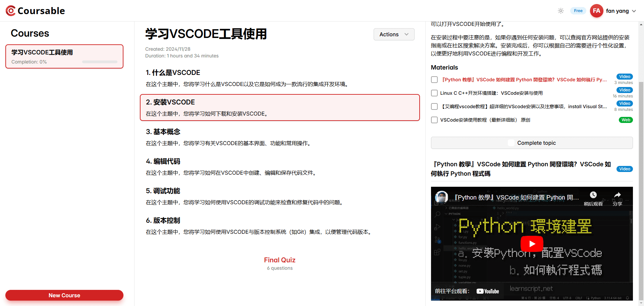The width and height of the screenshot is (644, 306).
Task: Click the video channel avatar
Action: click(441, 198)
